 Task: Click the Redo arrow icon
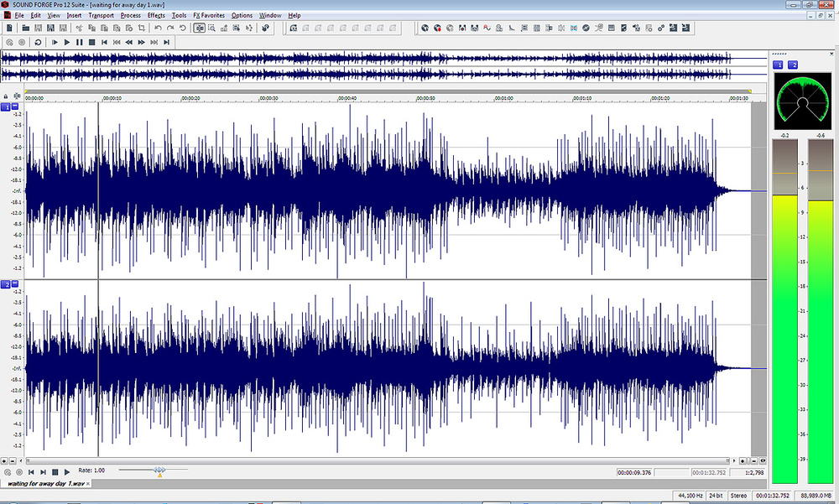170,28
